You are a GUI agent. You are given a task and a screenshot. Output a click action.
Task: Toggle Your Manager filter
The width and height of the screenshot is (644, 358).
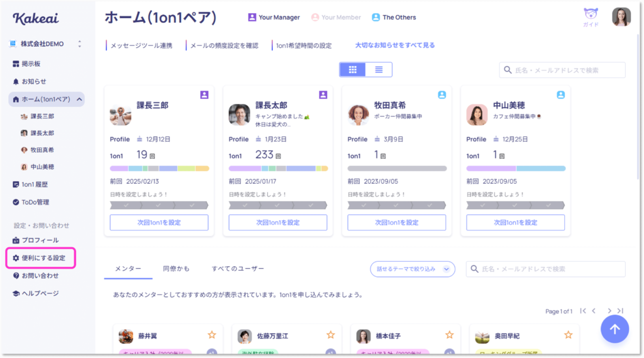[x=274, y=17]
